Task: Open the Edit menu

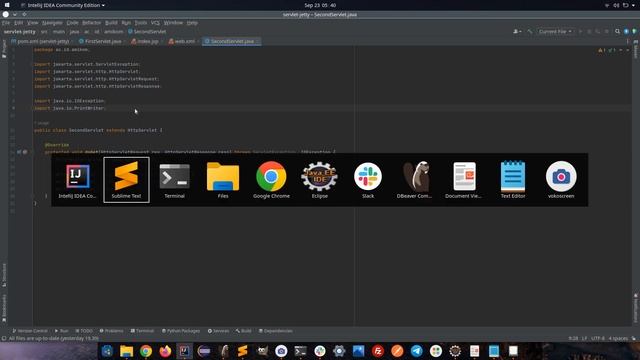Action: pos(19,23)
